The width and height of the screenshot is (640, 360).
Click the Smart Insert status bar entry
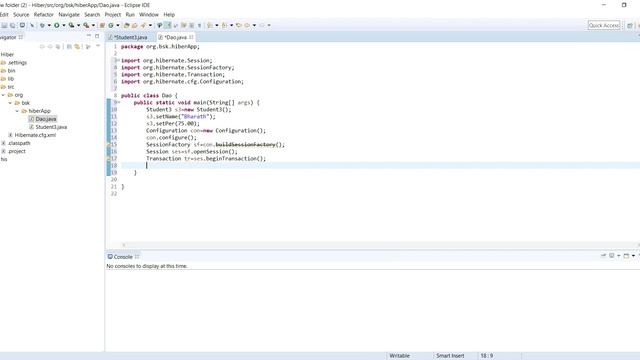[450, 356]
